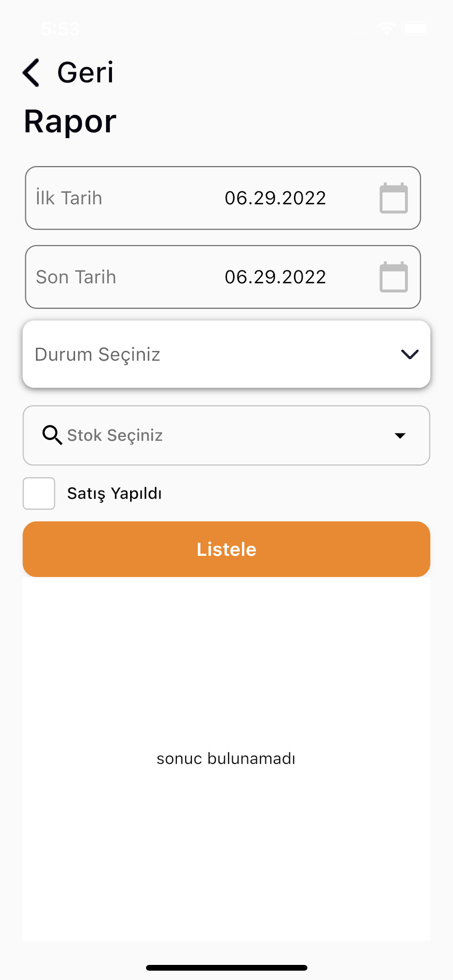Viewport: 453px width, 980px height.
Task: Tap the Wi-Fi status bar icon
Action: (387, 28)
